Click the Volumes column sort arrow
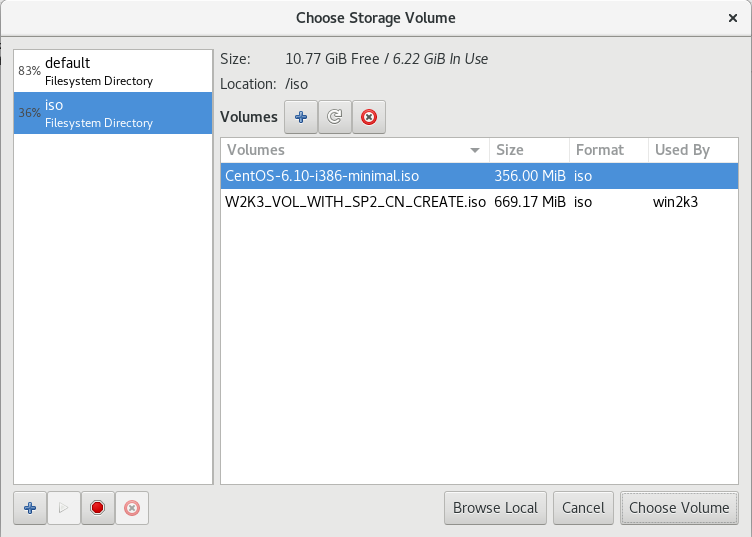 475,150
